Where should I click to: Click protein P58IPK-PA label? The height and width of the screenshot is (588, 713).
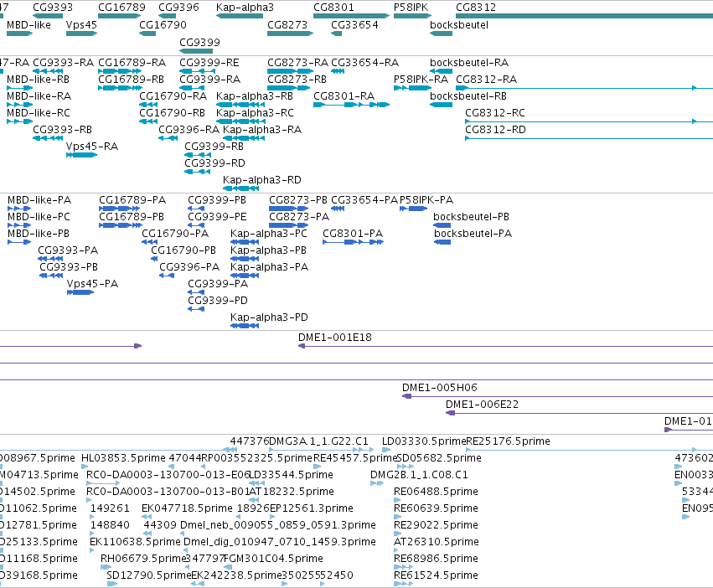pos(426,199)
